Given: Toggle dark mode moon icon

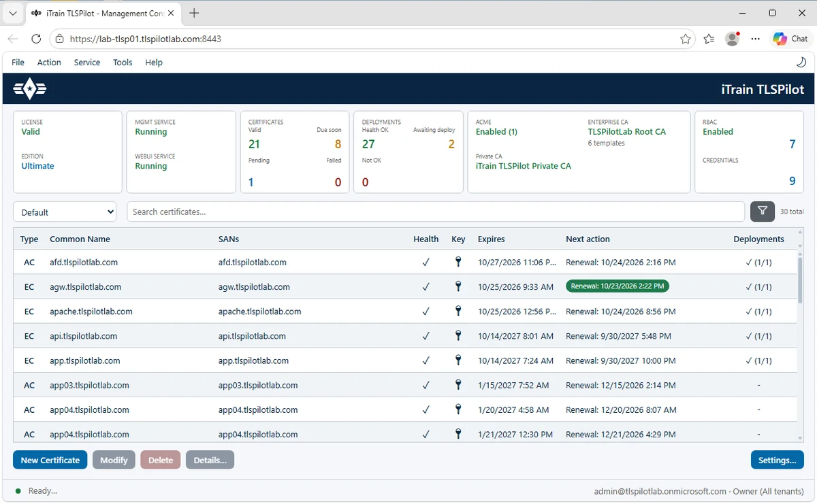Looking at the screenshot, I should (801, 62).
